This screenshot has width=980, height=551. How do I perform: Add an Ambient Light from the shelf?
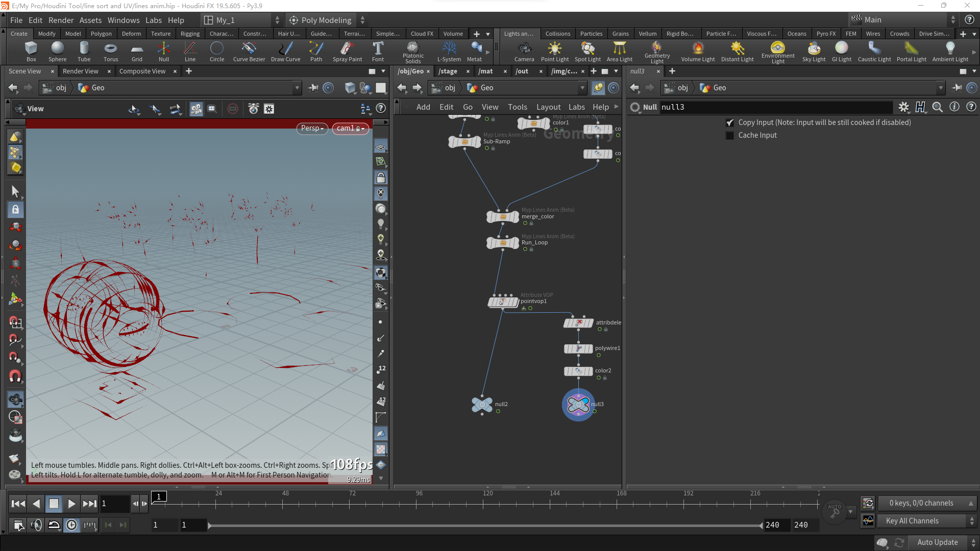[x=950, y=52]
